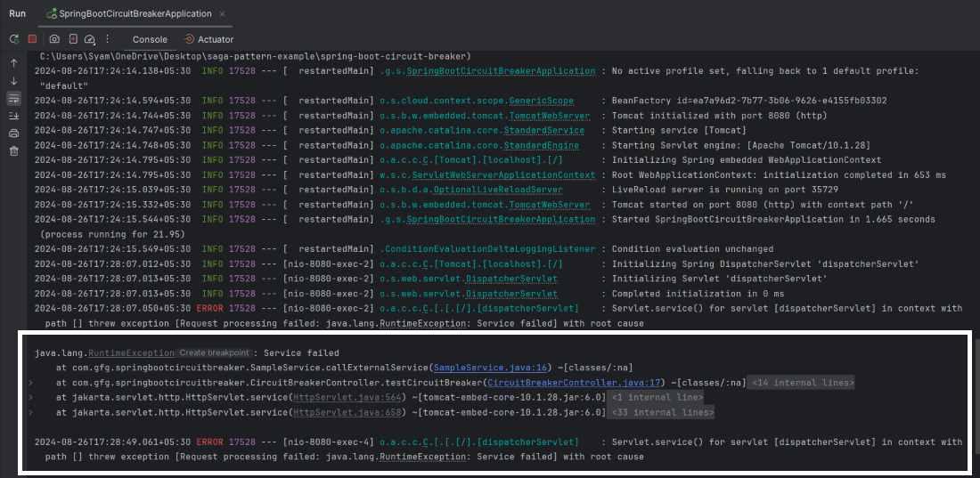Image resolution: width=980 pixels, height=478 pixels.
Task: Open DispatcherServlet link on 'Initializing Servlet' line
Action: click(x=510, y=279)
